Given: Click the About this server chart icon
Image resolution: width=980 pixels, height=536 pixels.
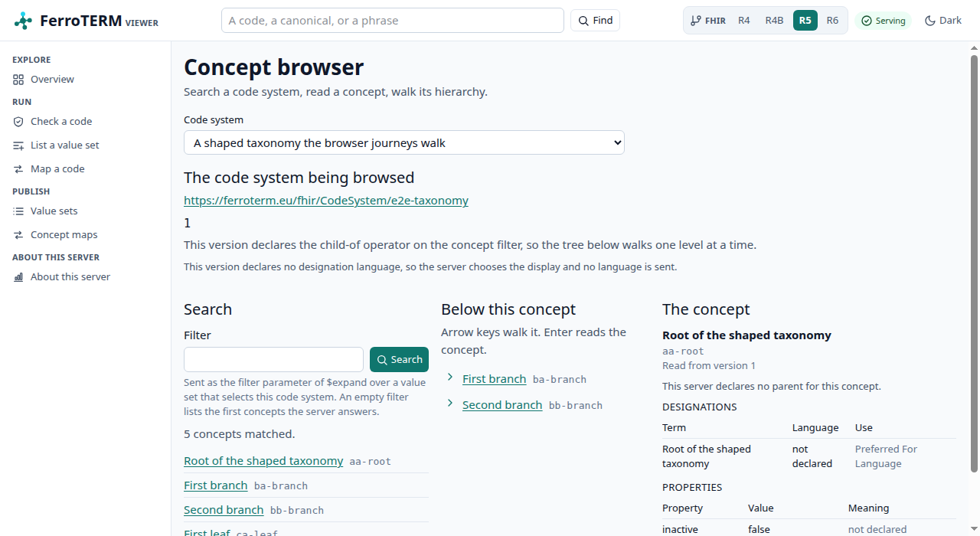Looking at the screenshot, I should tap(18, 277).
